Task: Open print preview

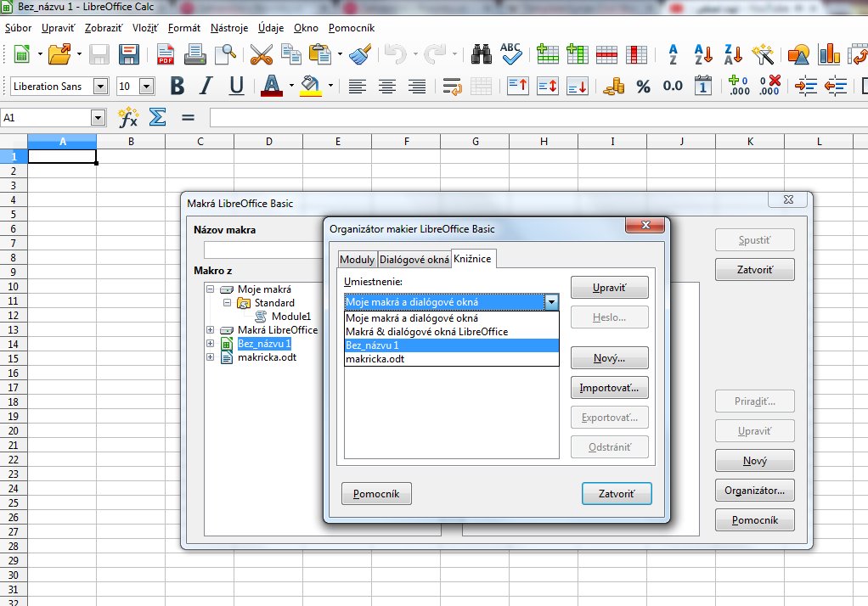Action: tap(225, 54)
